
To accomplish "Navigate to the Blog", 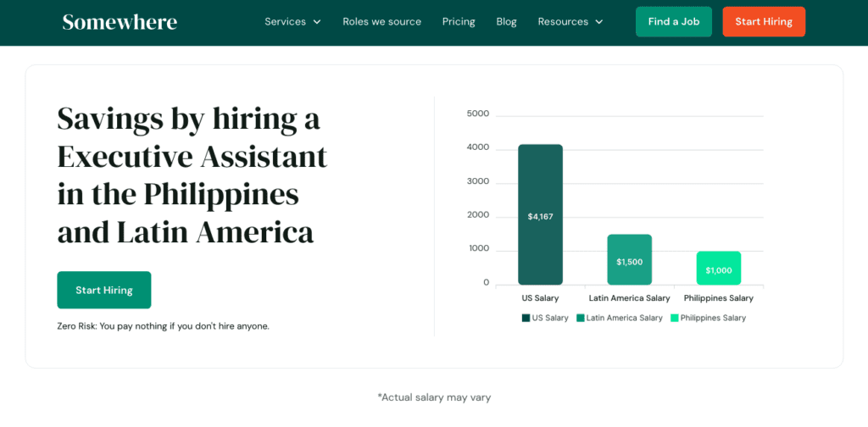I will click(506, 22).
